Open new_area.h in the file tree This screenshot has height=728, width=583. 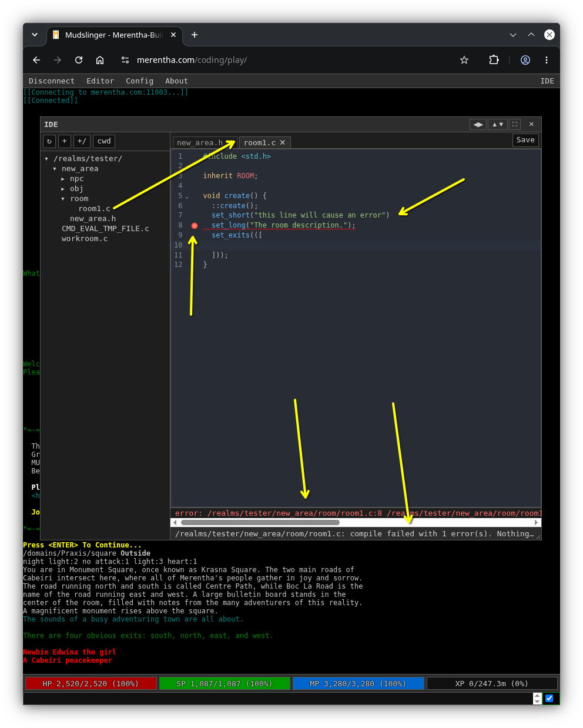click(x=93, y=219)
